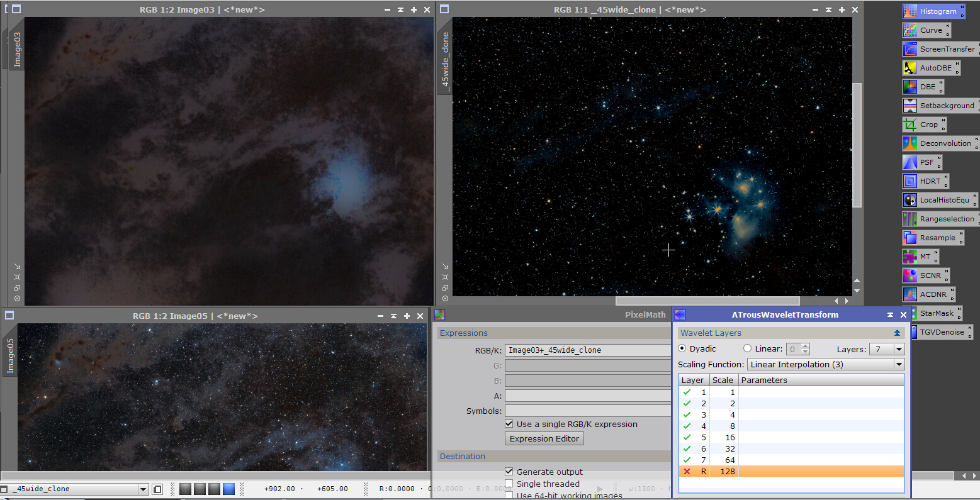Click the _45wide_clone vertical scrollbar
Screen dimensions: 980x500
tap(857, 145)
